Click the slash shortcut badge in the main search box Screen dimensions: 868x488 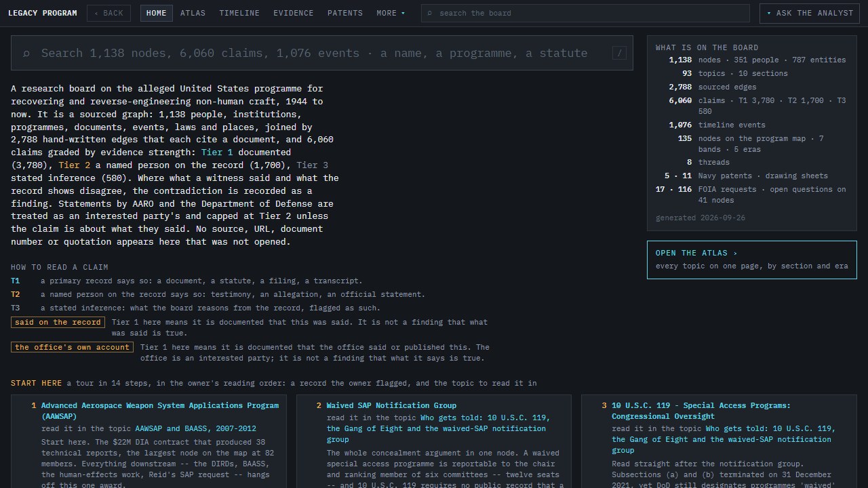coord(619,53)
